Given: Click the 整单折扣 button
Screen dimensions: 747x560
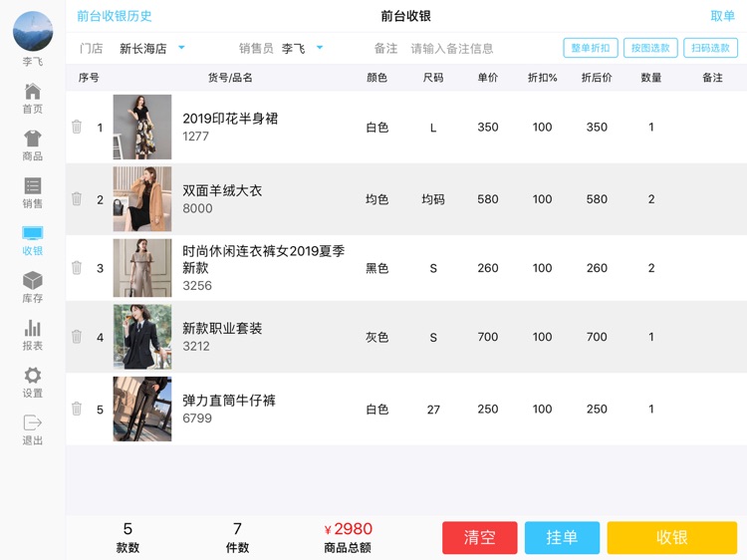Looking at the screenshot, I should click(x=591, y=48).
